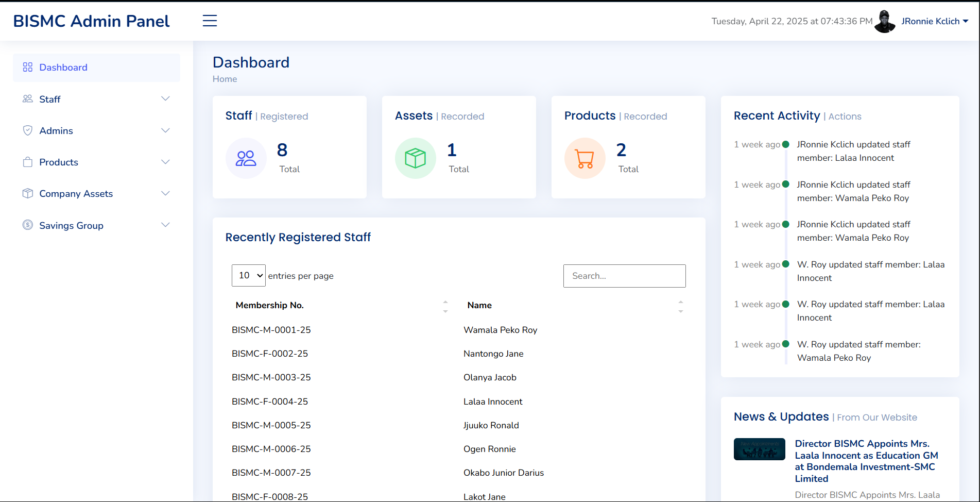
Task: Select the Admins sidebar menu item
Action: tap(96, 130)
